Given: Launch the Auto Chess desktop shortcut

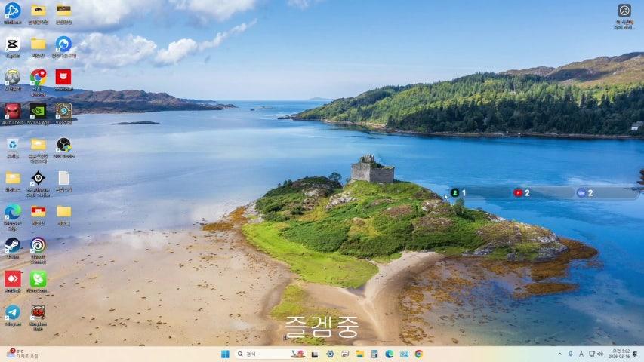Looking at the screenshot, I should point(13,111).
